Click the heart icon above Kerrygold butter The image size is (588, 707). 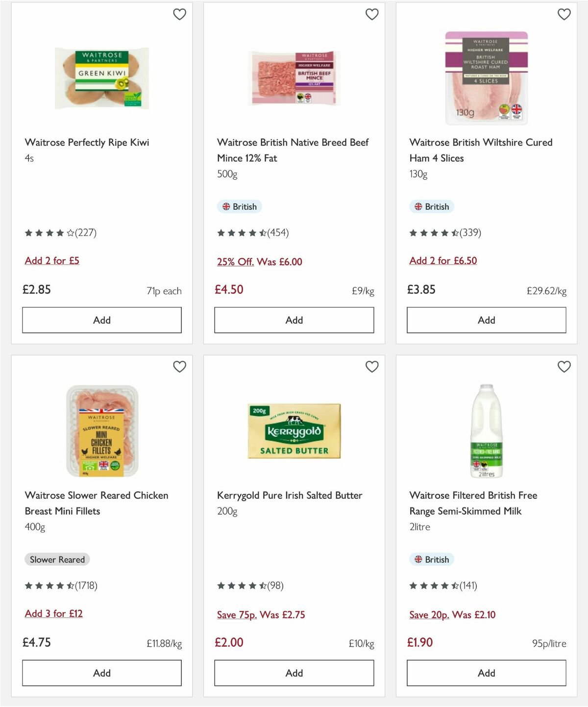tap(372, 366)
